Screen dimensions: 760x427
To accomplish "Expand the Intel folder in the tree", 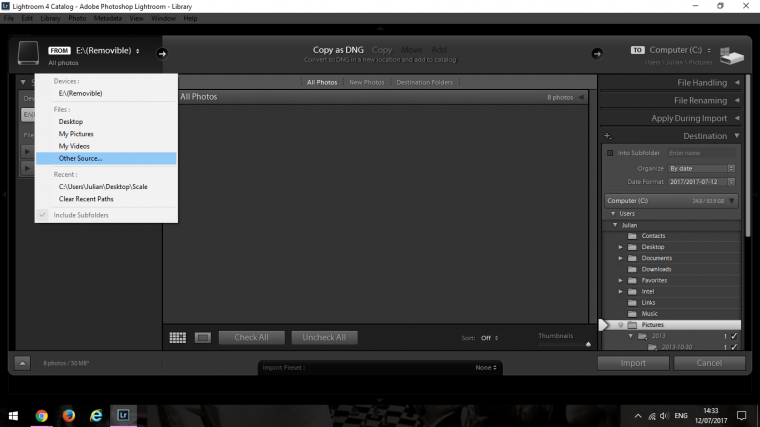I will tap(620, 291).
